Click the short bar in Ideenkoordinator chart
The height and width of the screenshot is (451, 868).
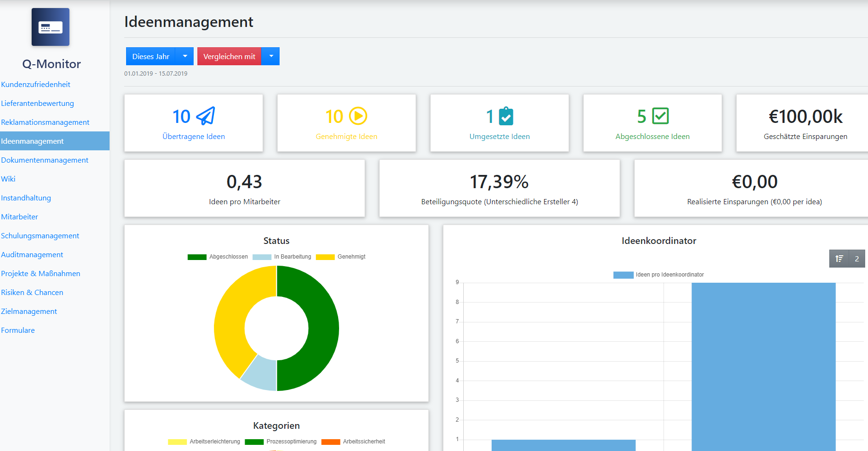pyautogui.click(x=563, y=445)
